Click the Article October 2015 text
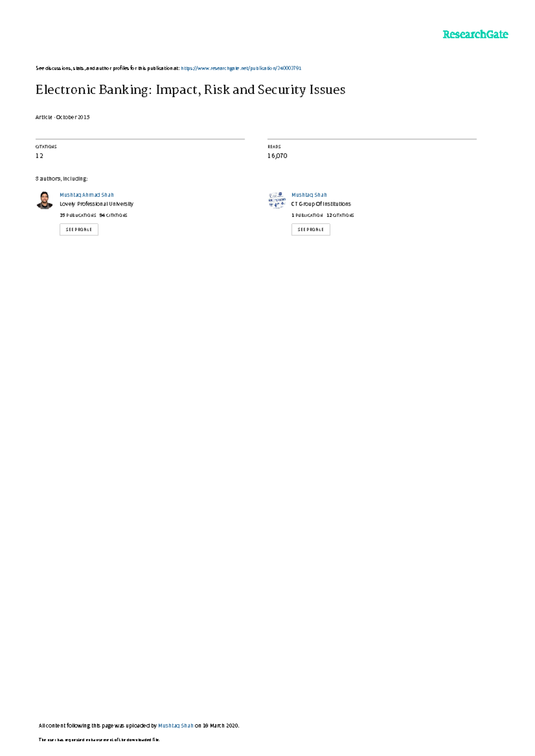The height and width of the screenshot is (756, 535). [x=62, y=117]
